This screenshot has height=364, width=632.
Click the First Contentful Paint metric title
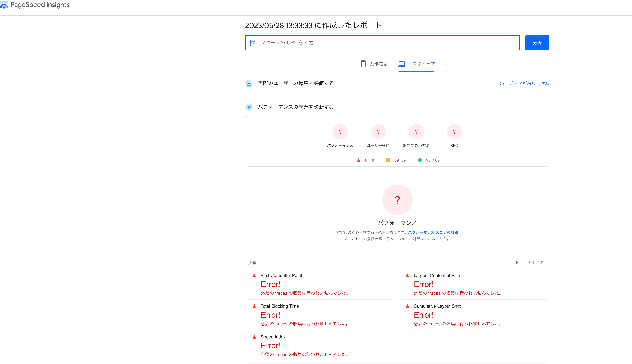tap(281, 276)
